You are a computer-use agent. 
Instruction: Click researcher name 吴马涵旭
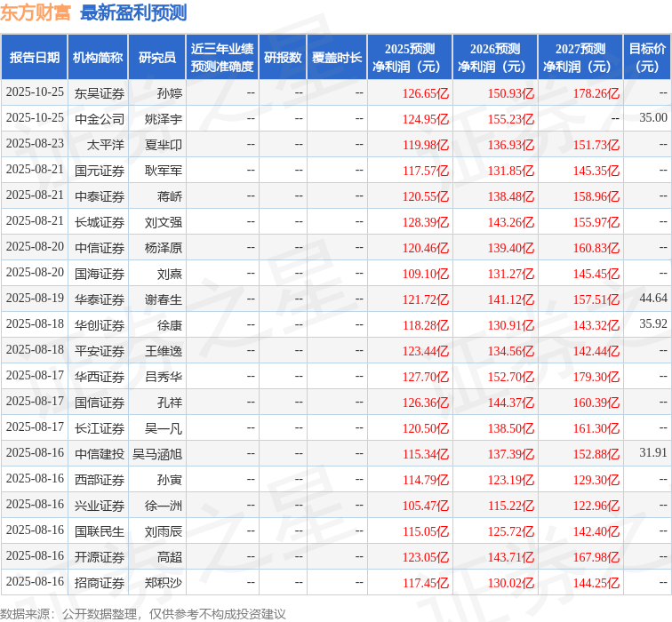pyautogui.click(x=157, y=454)
